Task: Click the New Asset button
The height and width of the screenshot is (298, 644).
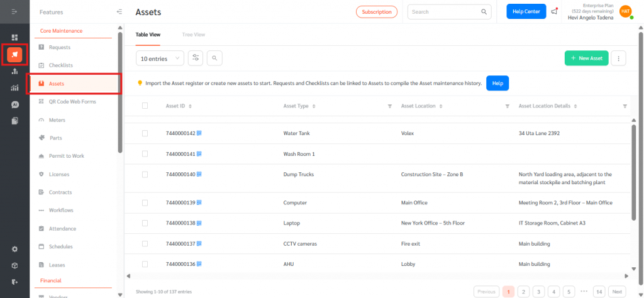Action: pos(586,58)
